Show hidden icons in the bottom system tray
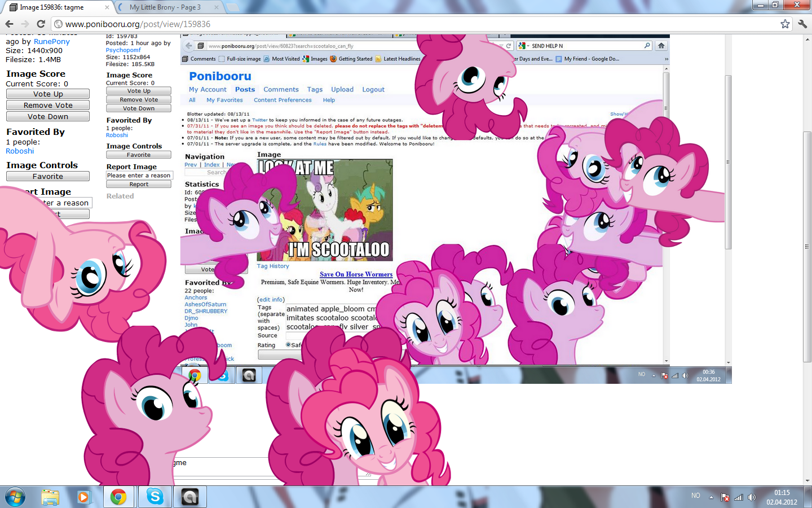The width and height of the screenshot is (812, 508). point(711,497)
